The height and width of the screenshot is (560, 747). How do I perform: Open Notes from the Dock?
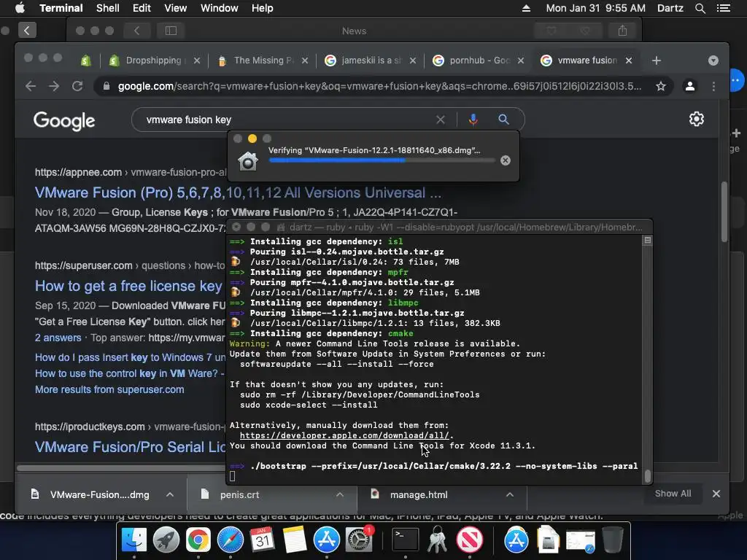[x=295, y=540]
